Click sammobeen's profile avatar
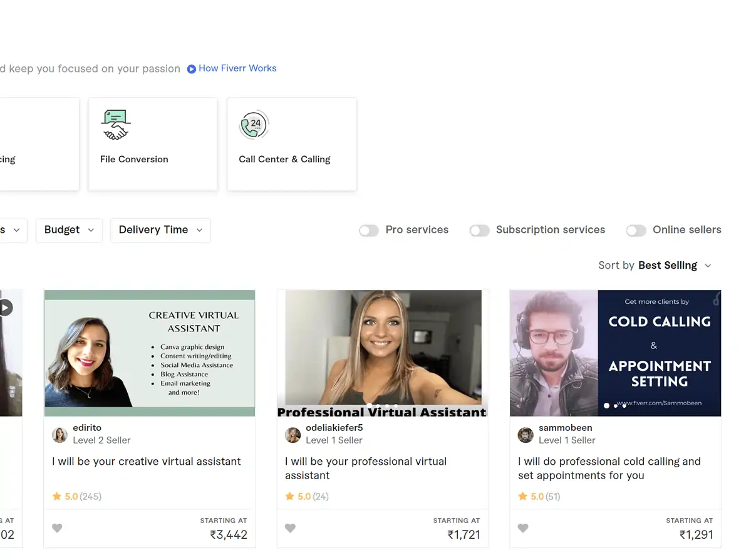 [x=526, y=435]
